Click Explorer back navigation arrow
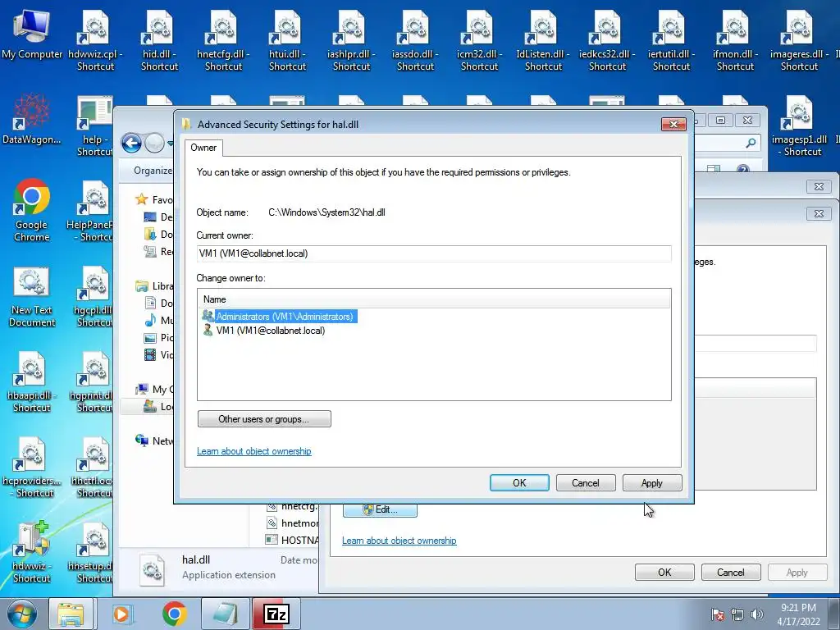The height and width of the screenshot is (630, 840). tap(131, 143)
